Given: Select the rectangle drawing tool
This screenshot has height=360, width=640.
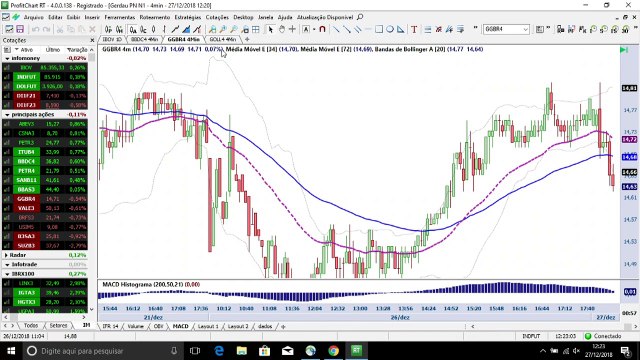Looking at the screenshot, I should pyautogui.click(x=379, y=29).
